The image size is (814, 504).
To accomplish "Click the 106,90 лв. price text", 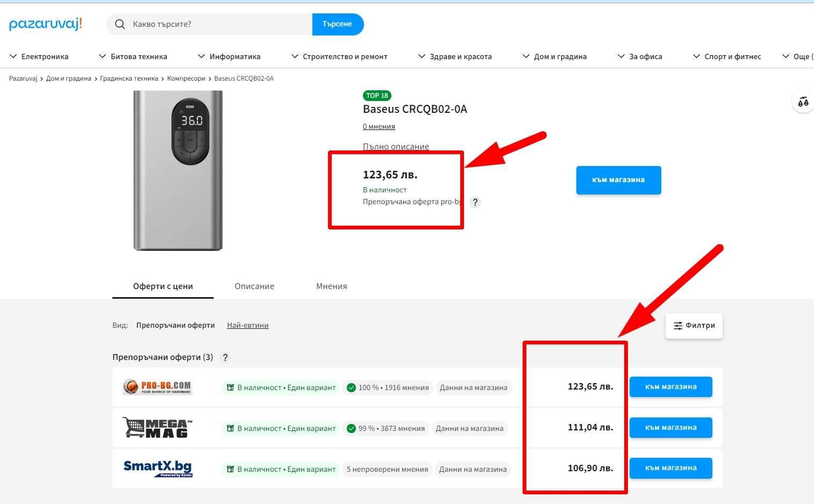I will tap(590, 468).
